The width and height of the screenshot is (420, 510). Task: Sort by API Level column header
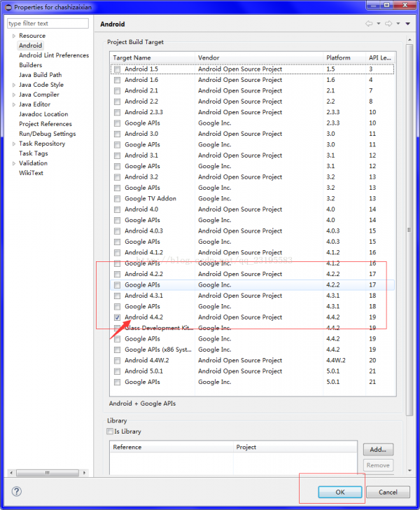pyautogui.click(x=380, y=57)
